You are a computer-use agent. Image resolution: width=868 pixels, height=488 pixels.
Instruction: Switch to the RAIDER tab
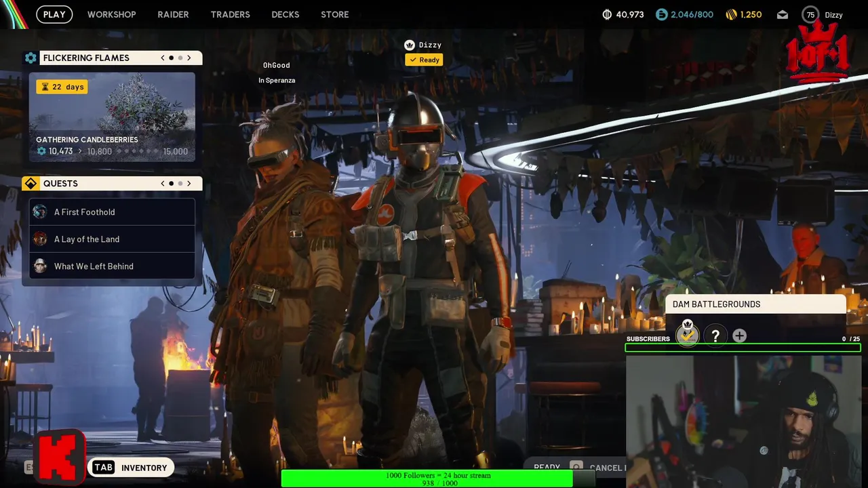tap(173, 14)
